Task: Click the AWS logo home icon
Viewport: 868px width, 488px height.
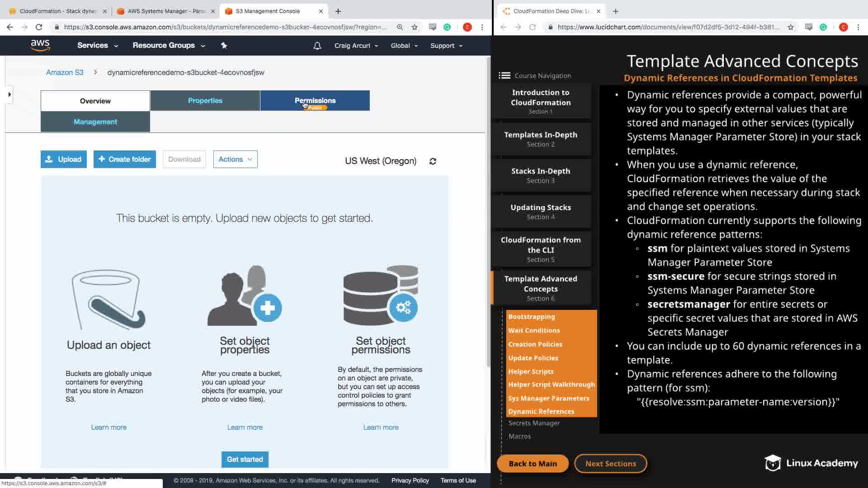Action: [x=40, y=45]
